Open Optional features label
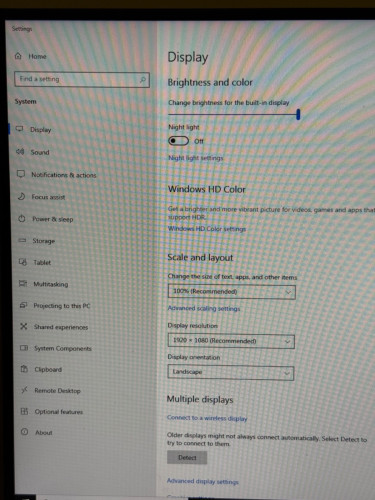This screenshot has height=500, width=375. pyautogui.click(x=59, y=412)
